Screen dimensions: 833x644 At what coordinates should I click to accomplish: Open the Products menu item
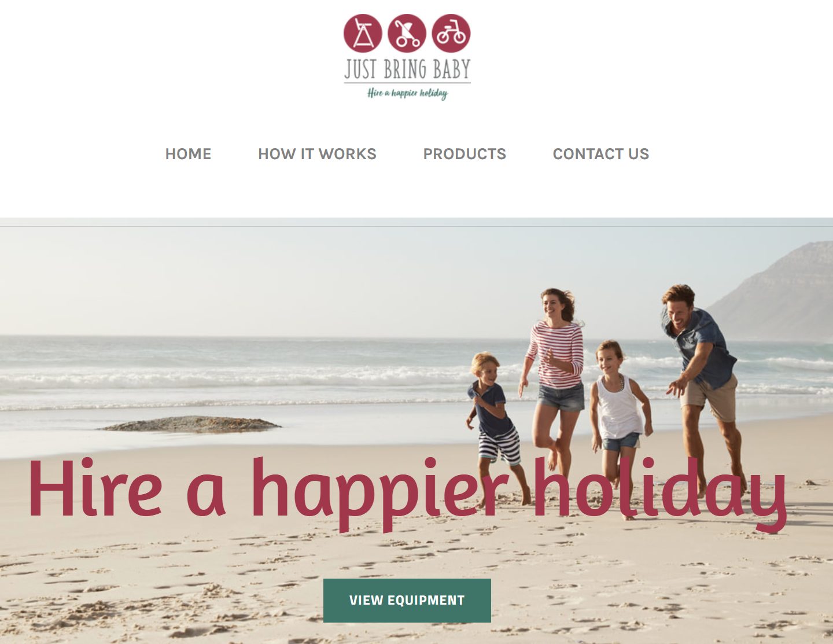pyautogui.click(x=465, y=154)
